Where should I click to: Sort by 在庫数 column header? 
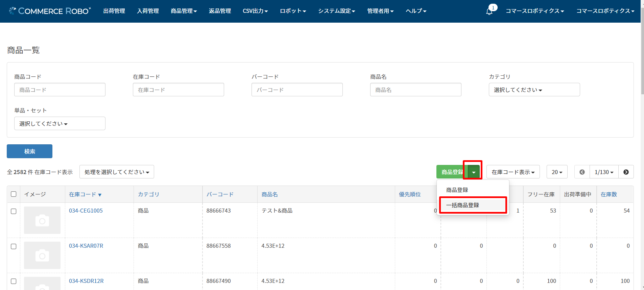click(609, 194)
